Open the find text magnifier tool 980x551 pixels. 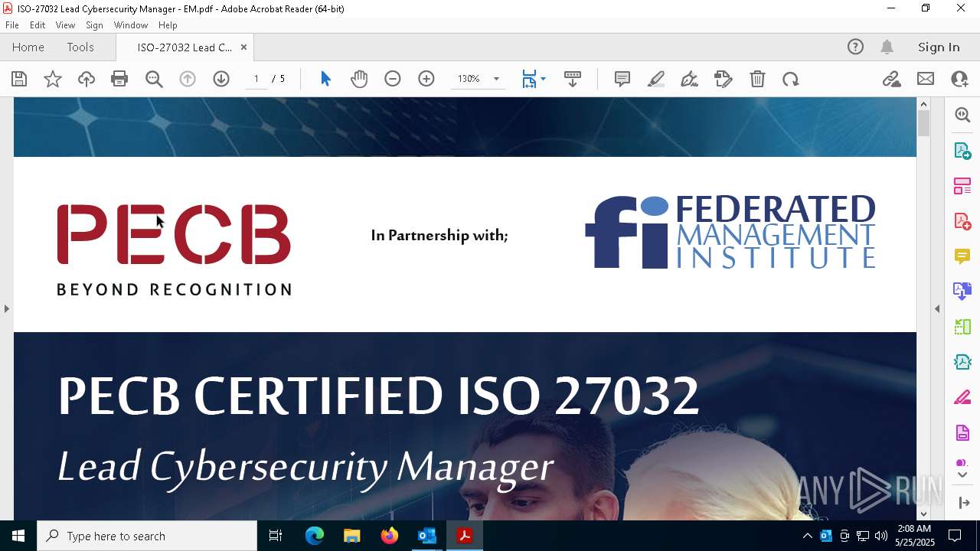(x=154, y=79)
